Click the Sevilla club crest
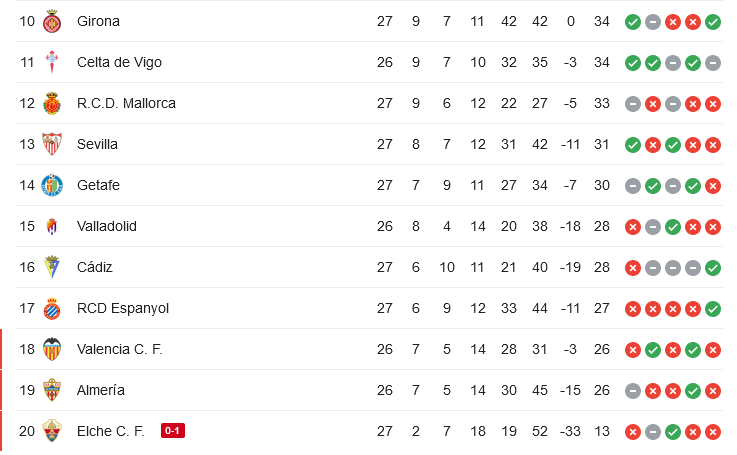737x455 pixels. pyautogui.click(x=52, y=144)
